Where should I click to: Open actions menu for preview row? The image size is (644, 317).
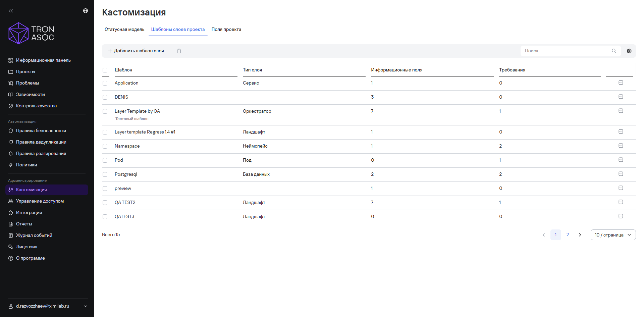point(621,188)
